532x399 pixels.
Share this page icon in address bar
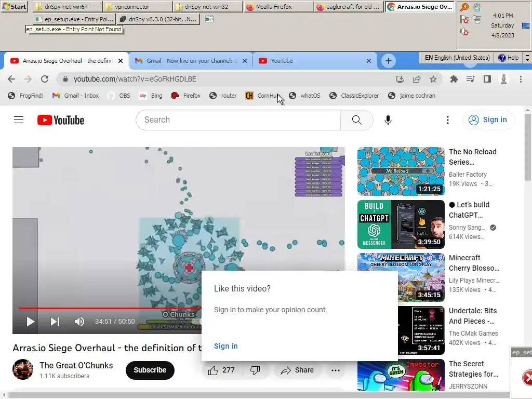click(x=417, y=79)
